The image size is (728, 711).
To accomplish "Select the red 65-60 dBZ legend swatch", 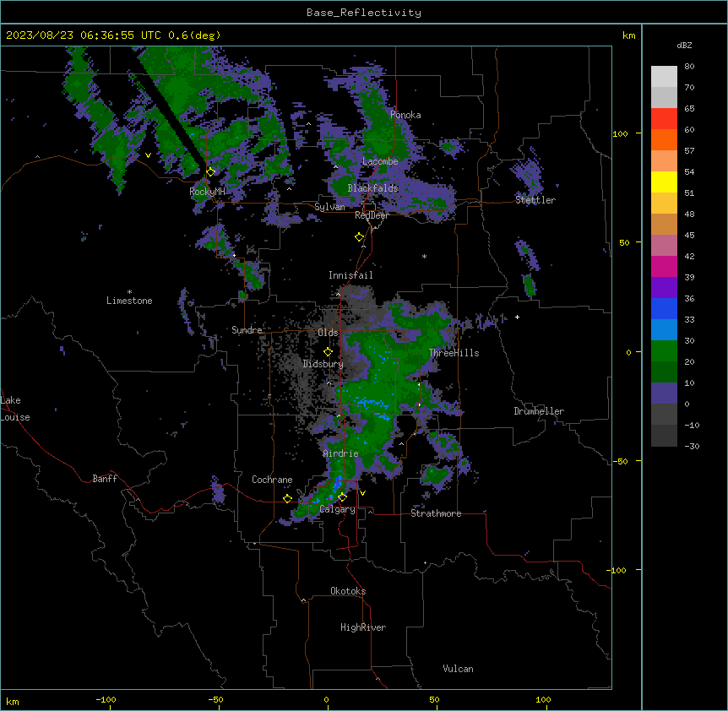I will pyautogui.click(x=664, y=119).
